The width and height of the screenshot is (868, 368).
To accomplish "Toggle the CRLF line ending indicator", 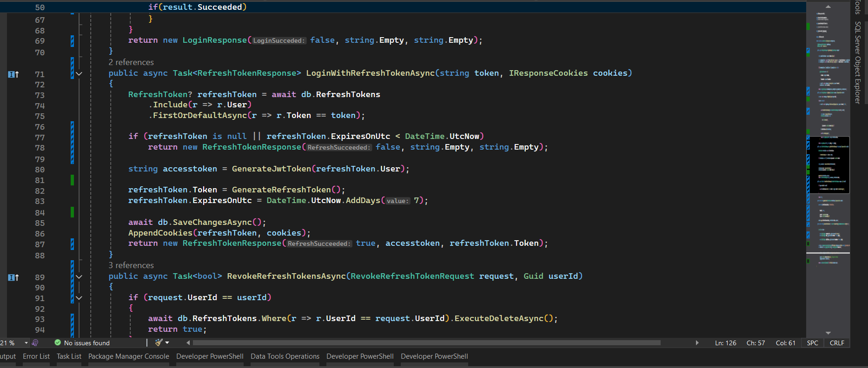I will pos(837,343).
